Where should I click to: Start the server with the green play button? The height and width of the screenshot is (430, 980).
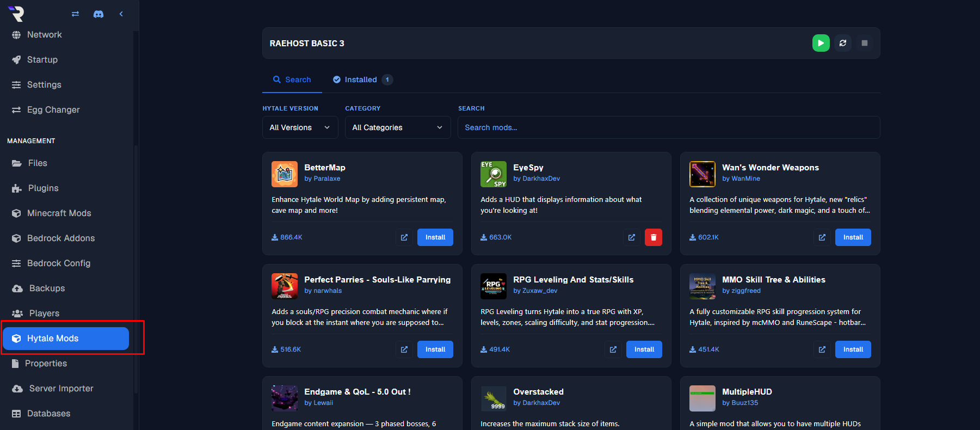pos(821,43)
